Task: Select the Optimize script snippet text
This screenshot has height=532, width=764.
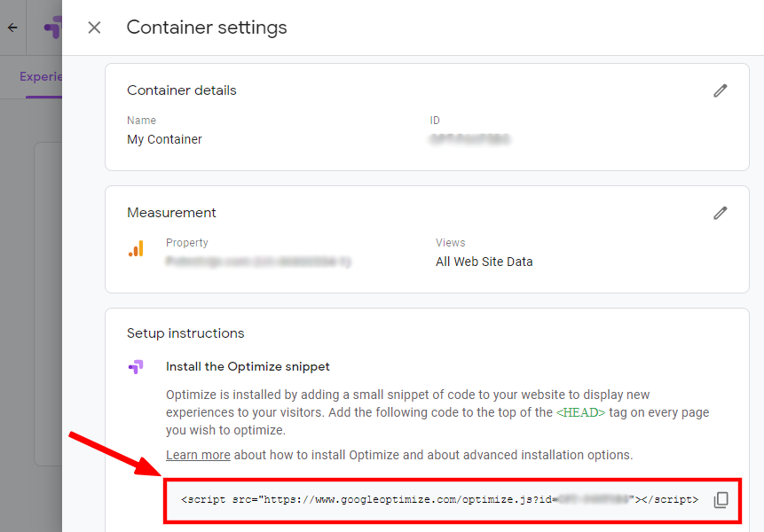Action: tap(441, 499)
